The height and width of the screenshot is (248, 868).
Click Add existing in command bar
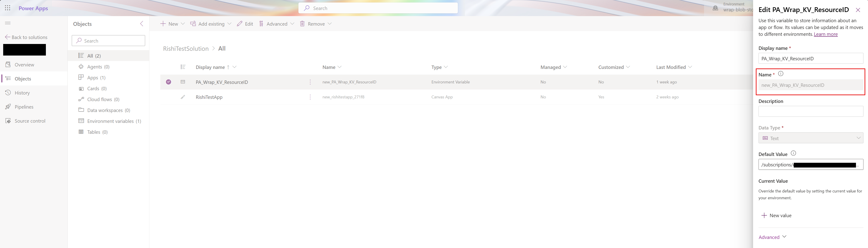click(208, 24)
